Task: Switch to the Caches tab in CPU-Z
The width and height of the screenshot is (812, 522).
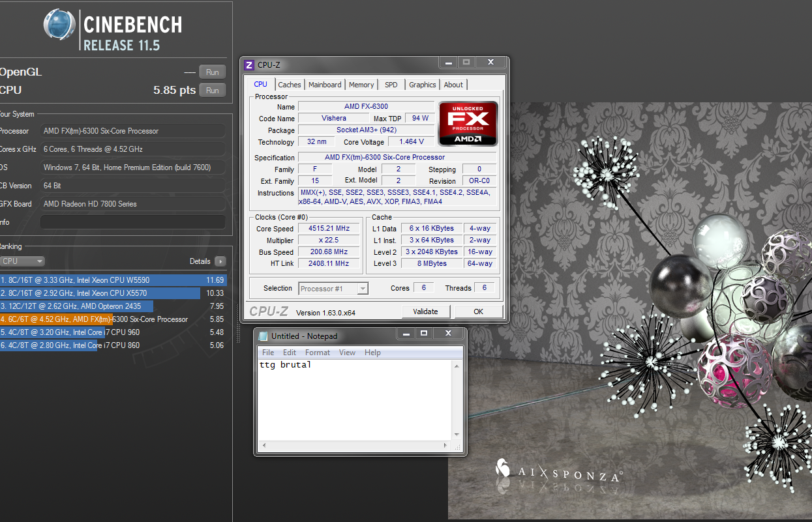Action: (x=290, y=85)
